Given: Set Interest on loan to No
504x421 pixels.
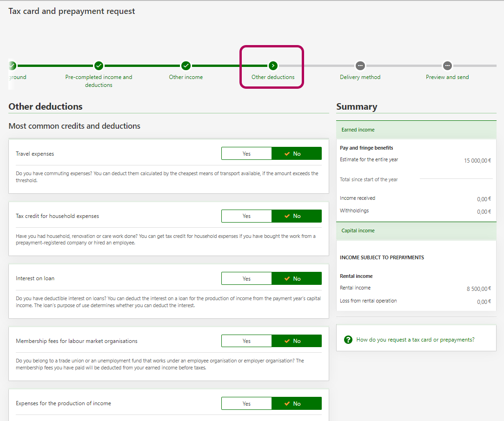Looking at the screenshot, I should coord(297,279).
